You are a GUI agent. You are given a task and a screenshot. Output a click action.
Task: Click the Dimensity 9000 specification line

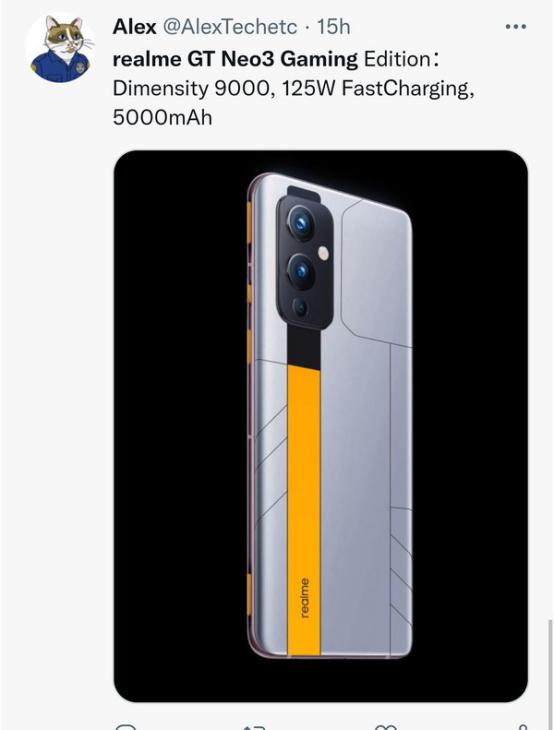(294, 88)
